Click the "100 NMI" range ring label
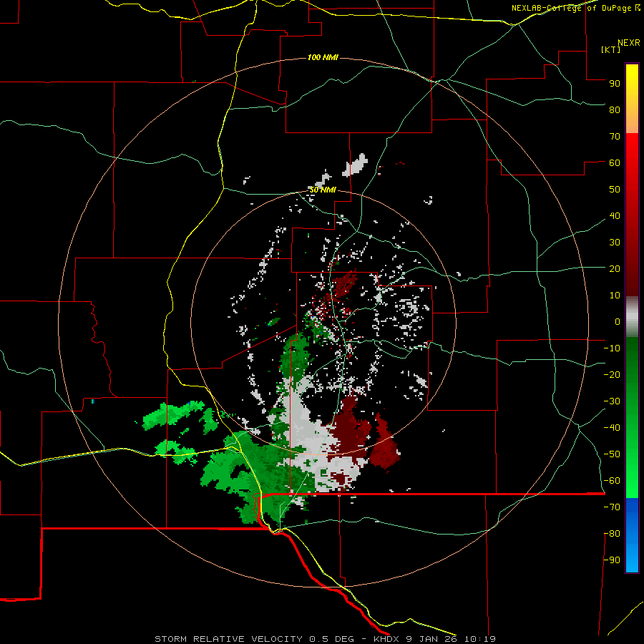 (x=323, y=57)
